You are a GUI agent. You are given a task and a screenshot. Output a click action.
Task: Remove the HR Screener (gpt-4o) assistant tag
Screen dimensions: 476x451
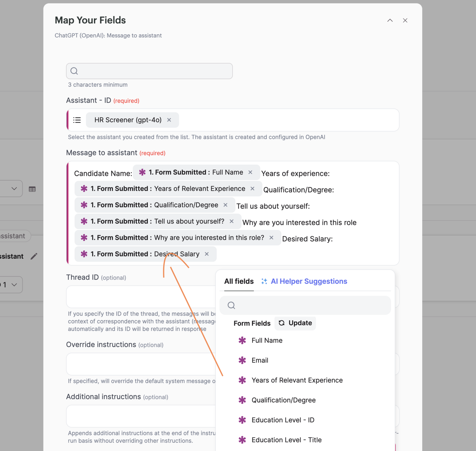(x=169, y=120)
